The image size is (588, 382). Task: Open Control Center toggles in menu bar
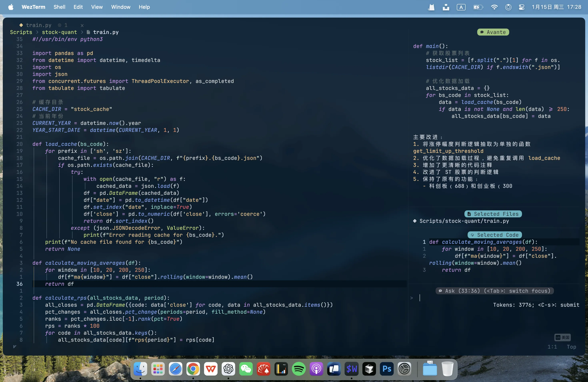click(521, 7)
